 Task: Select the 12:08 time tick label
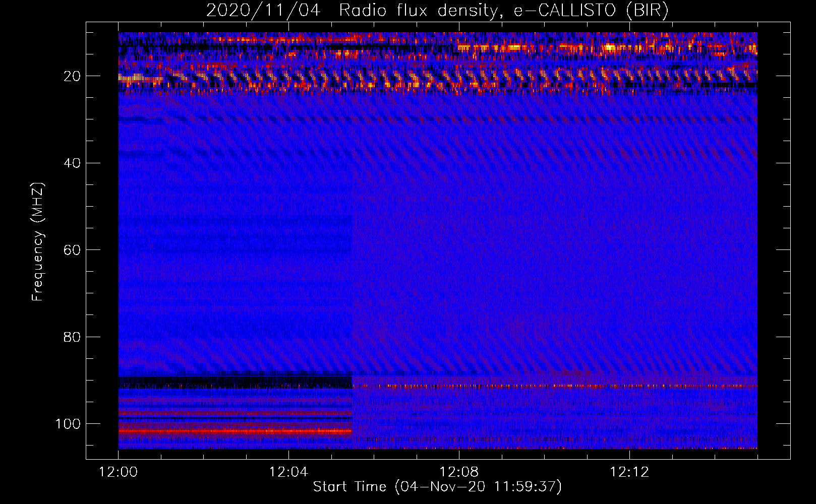459,472
